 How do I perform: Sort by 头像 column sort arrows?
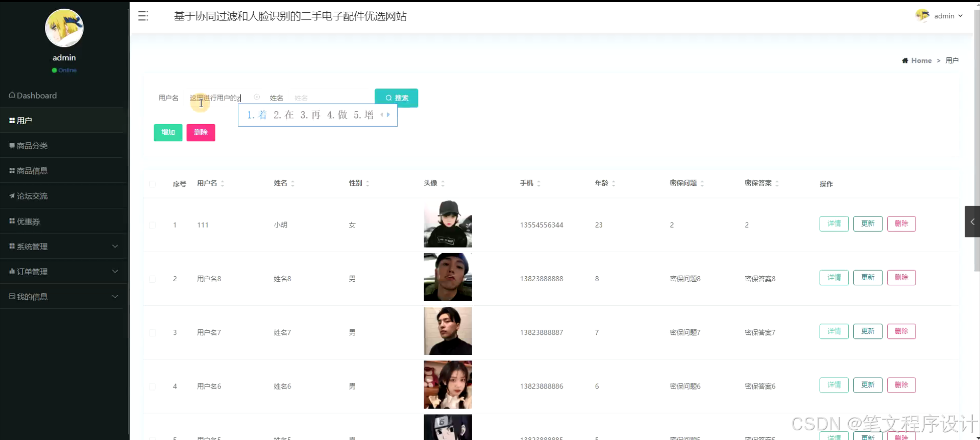[443, 183]
